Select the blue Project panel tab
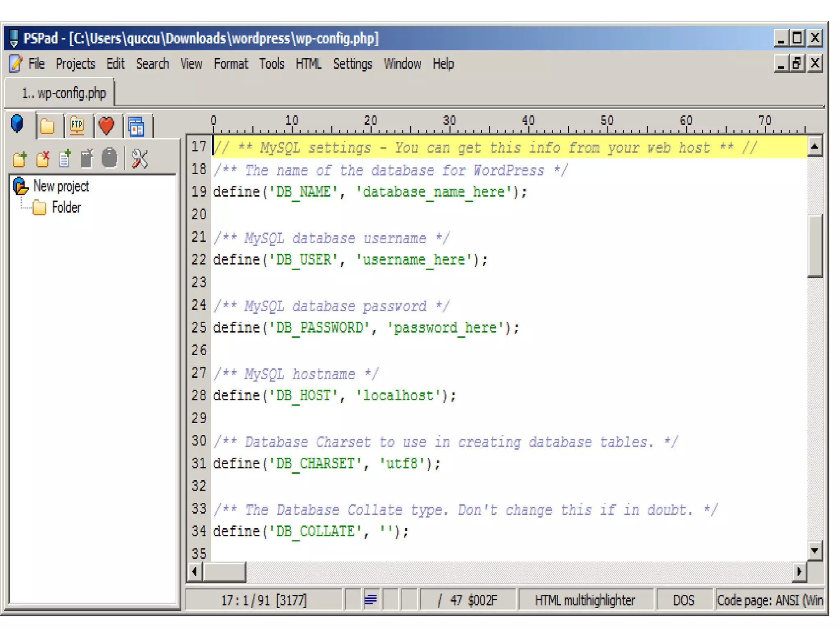This screenshot has height=630, width=840. [17, 124]
